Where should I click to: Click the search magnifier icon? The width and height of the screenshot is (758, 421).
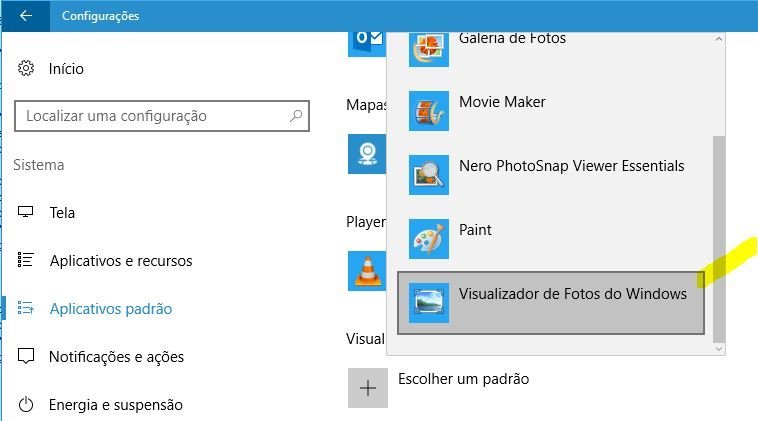pyautogui.click(x=296, y=116)
